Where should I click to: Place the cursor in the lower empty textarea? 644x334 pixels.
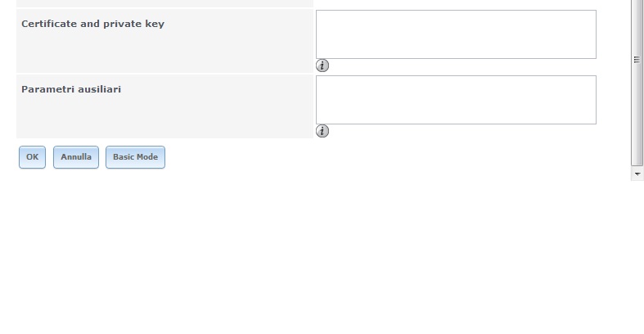point(456,100)
